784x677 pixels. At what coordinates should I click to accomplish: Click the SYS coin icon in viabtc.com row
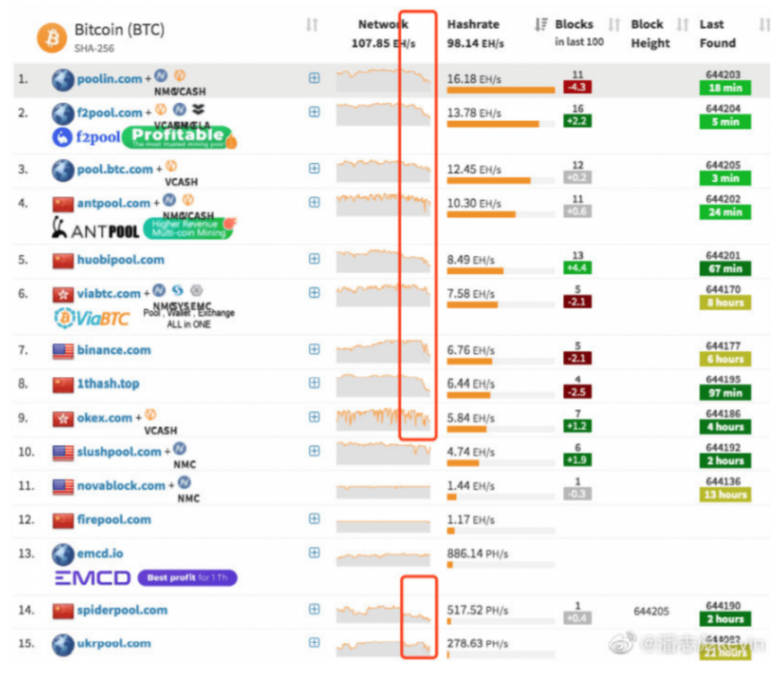(x=177, y=290)
